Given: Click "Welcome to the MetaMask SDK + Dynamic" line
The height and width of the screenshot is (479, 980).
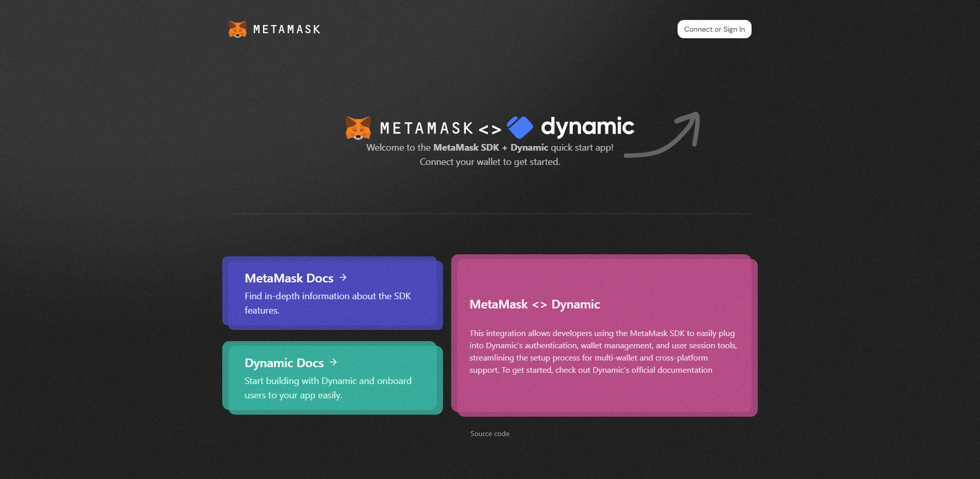Looking at the screenshot, I should coord(489,148).
